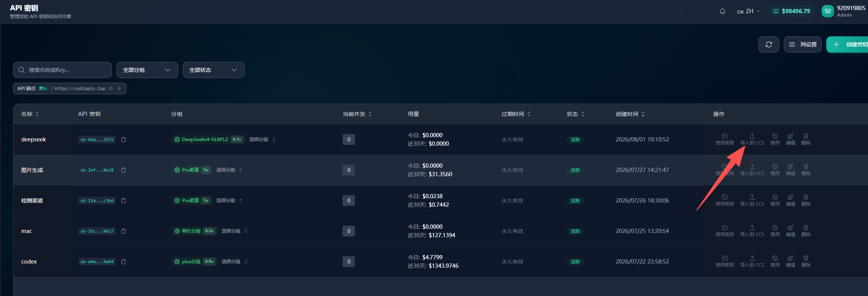
Task: Sort by the 状态 column header
Action: 576,114
